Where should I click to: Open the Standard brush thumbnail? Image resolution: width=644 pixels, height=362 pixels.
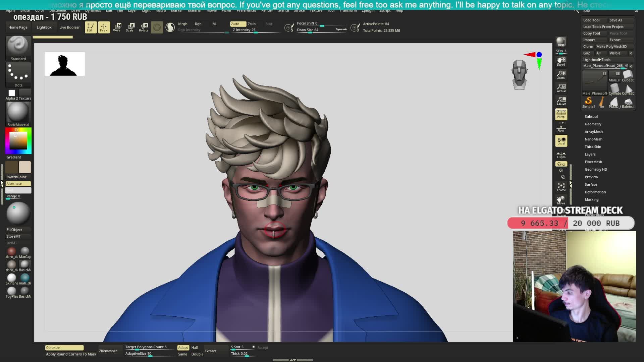(18, 47)
